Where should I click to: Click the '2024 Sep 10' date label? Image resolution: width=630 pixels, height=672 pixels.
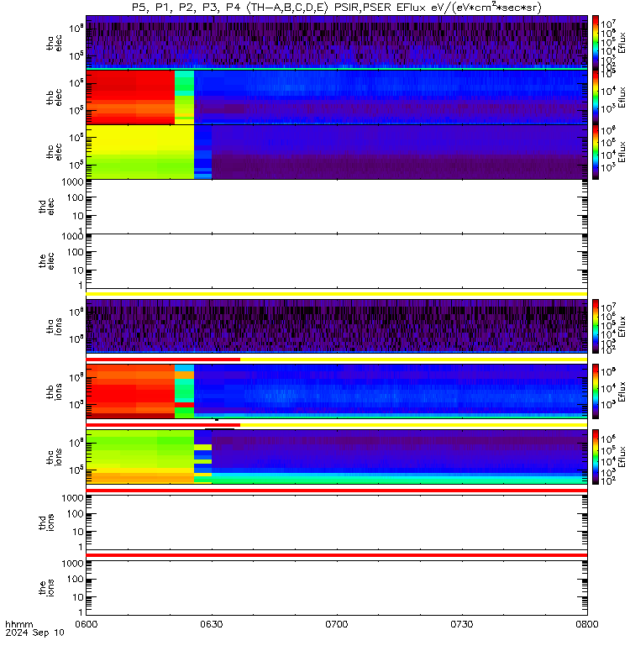click(34, 633)
